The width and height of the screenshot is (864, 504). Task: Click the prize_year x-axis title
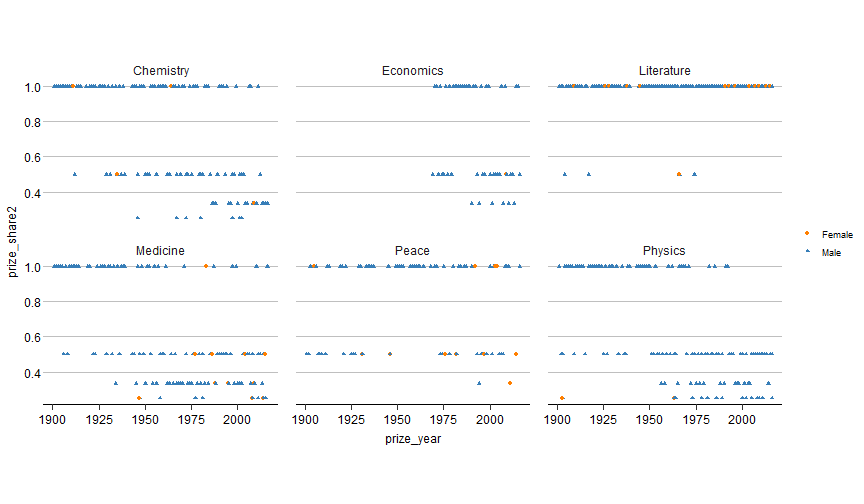pos(412,438)
